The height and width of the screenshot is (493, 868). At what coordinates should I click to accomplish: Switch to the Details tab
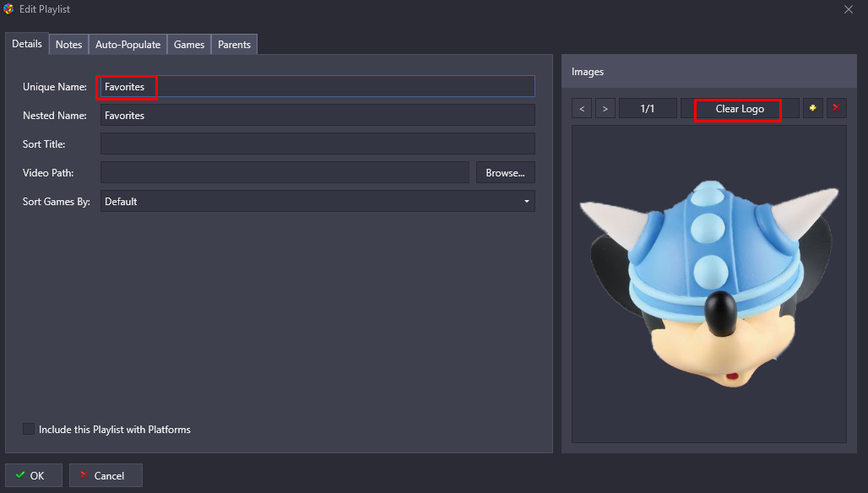point(26,44)
